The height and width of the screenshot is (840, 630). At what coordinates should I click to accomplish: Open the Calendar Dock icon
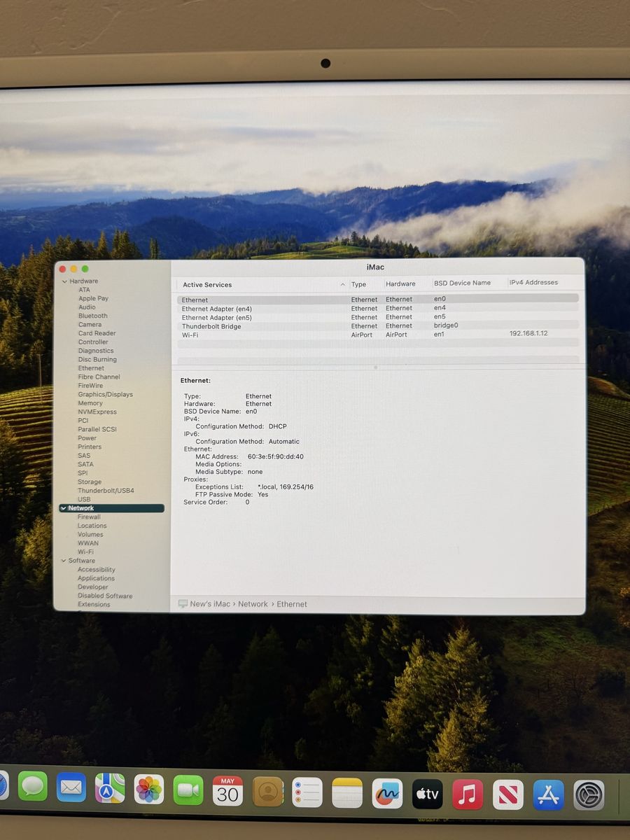(x=227, y=790)
